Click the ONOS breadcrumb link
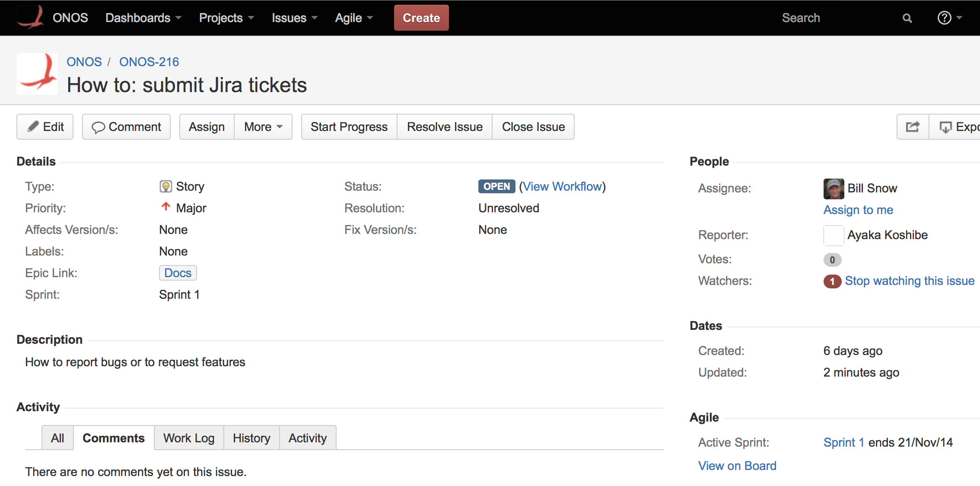 click(x=84, y=62)
